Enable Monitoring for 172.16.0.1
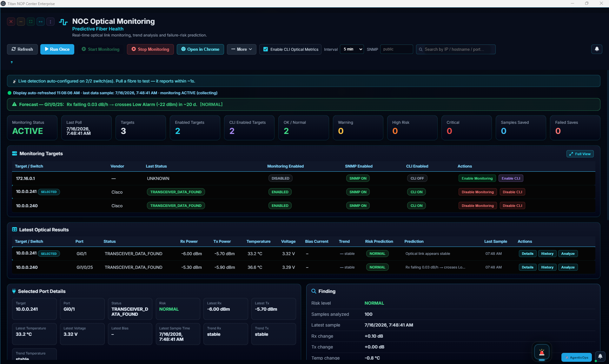The height and width of the screenshot is (364, 609). tap(477, 178)
